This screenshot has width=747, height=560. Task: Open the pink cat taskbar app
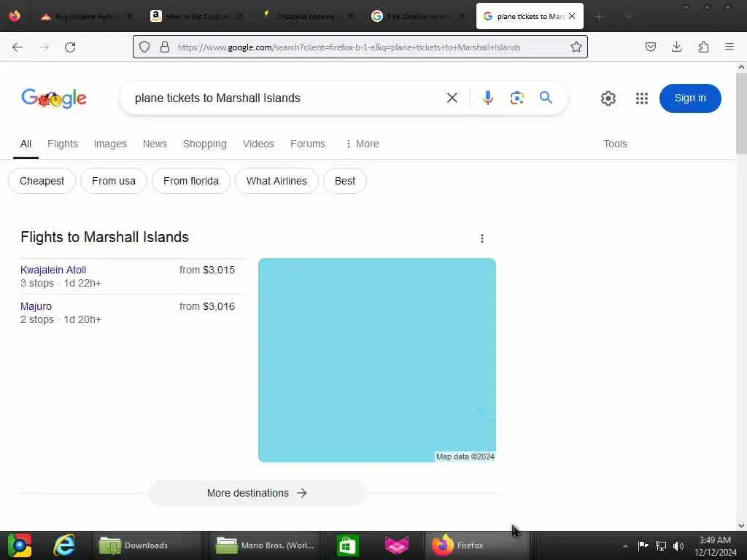click(396, 545)
